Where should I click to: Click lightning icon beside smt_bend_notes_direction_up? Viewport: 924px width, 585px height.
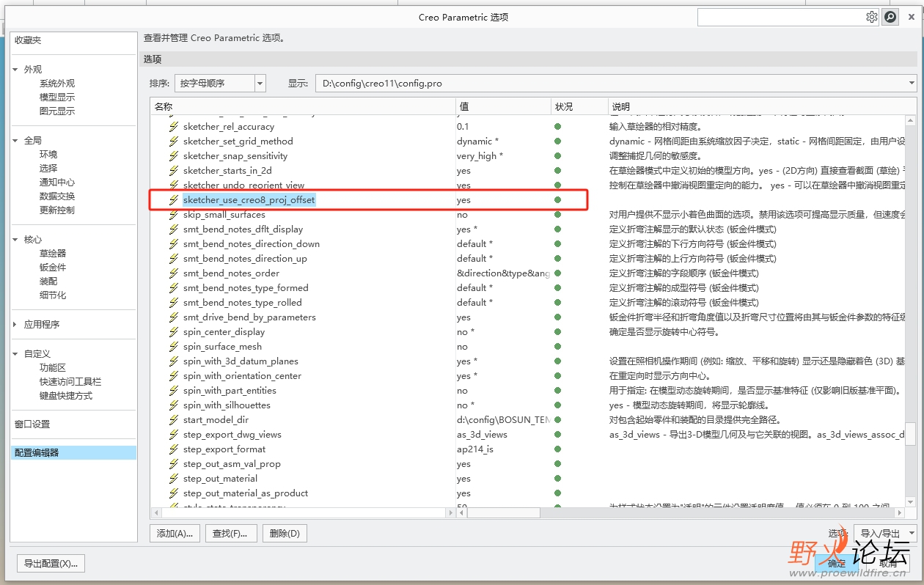tap(174, 259)
